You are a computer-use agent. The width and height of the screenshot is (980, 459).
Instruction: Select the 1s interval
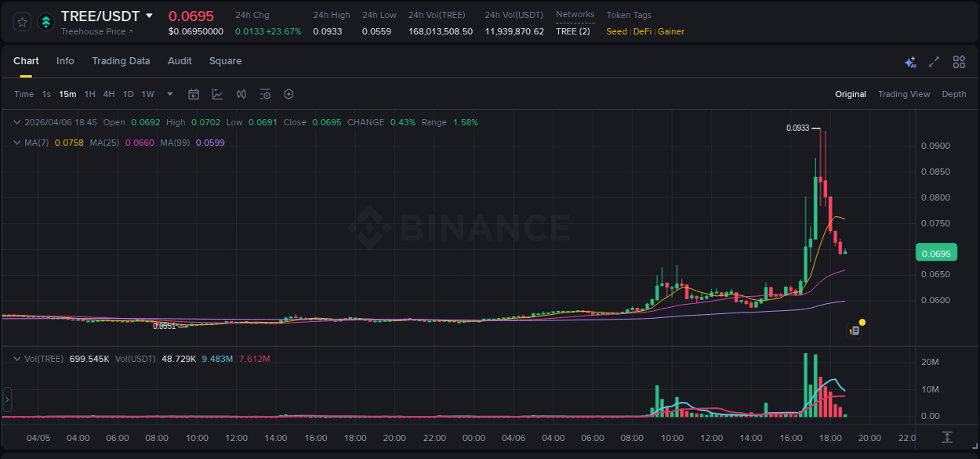pos(46,94)
